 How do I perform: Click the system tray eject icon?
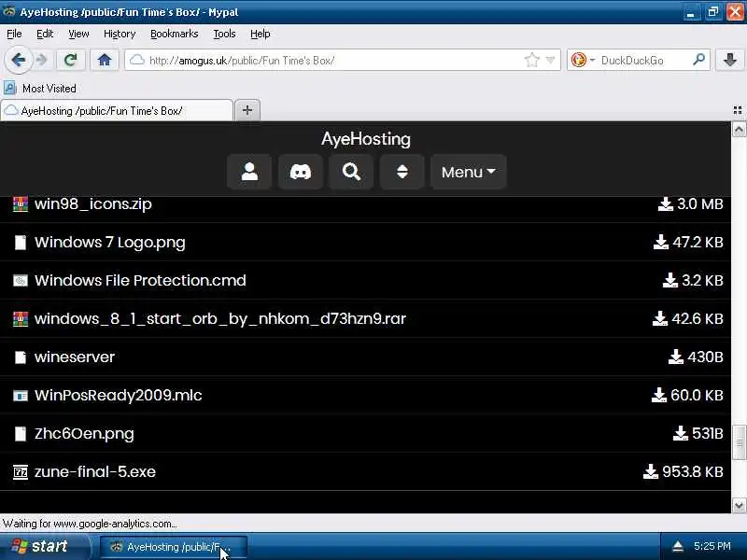(x=678, y=546)
